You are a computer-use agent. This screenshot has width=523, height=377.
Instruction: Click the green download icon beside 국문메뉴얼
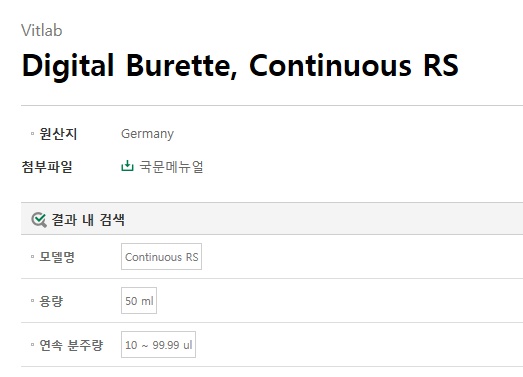[127, 166]
